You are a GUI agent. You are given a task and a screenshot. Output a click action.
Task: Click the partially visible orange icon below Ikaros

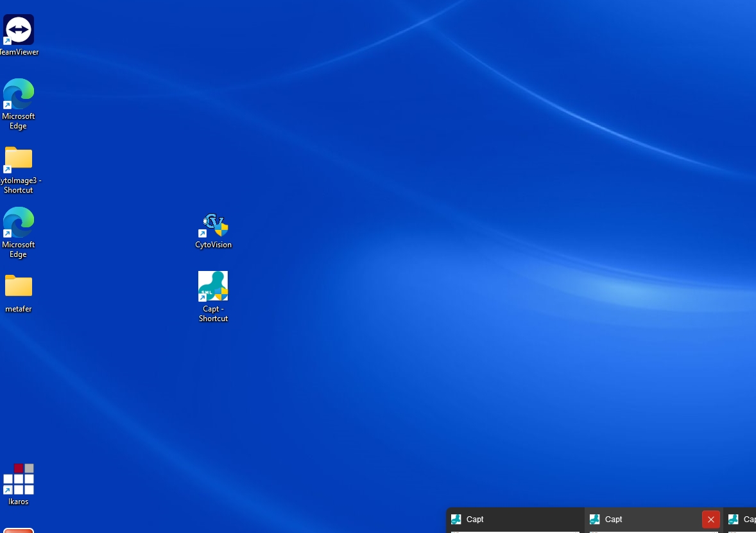(19, 530)
